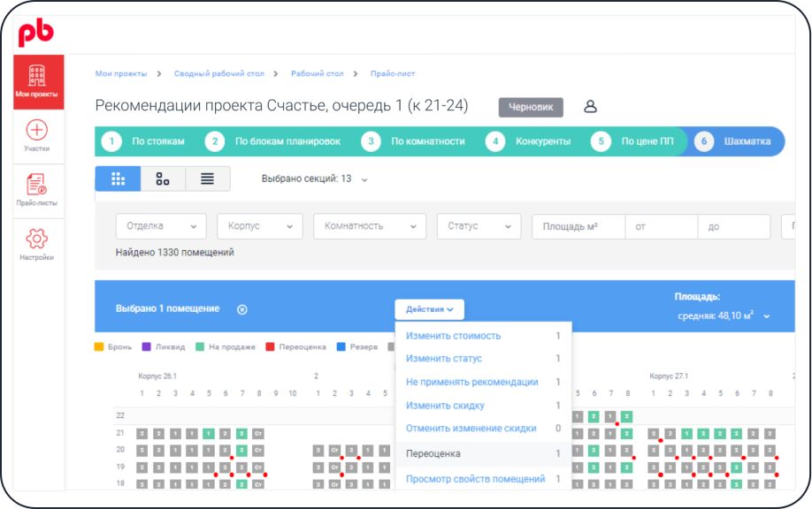Screen dimensions: 812x509
Task: Click the Черновик status badge
Action: [x=531, y=107]
